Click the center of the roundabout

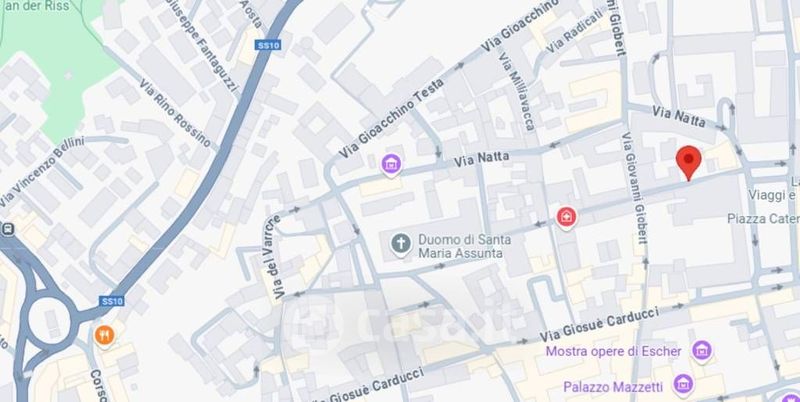48,319
